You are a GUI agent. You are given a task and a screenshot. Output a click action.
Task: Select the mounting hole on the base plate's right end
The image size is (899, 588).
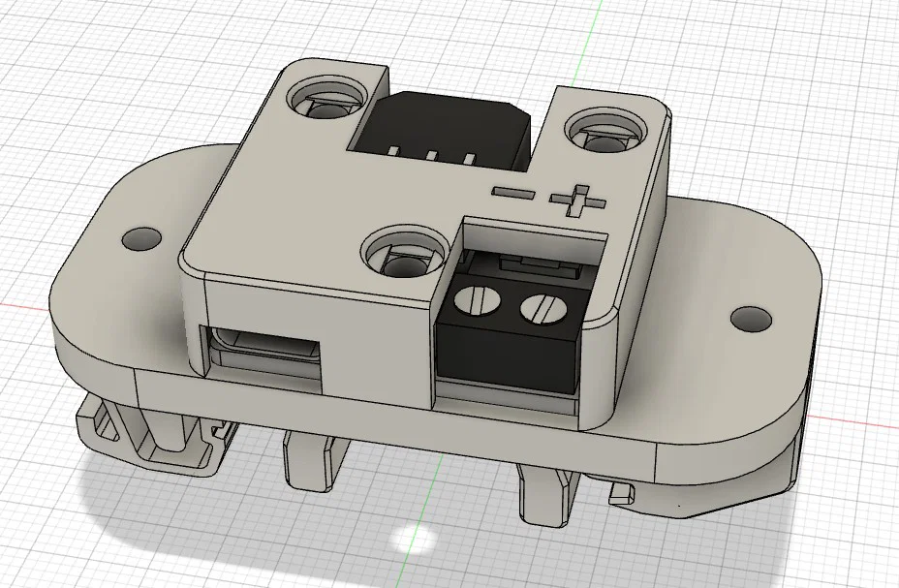pos(751,318)
